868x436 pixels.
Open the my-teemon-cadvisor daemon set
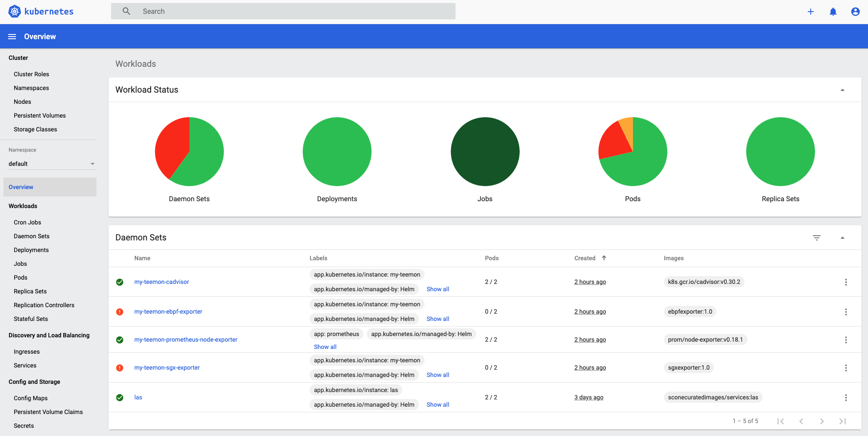[161, 282]
